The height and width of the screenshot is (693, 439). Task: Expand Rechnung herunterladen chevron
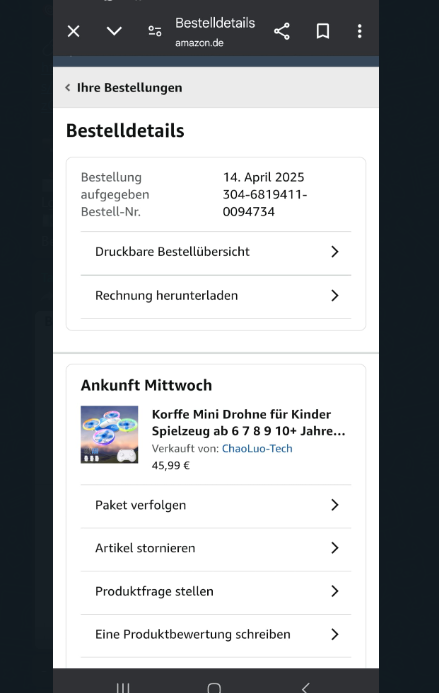[335, 295]
